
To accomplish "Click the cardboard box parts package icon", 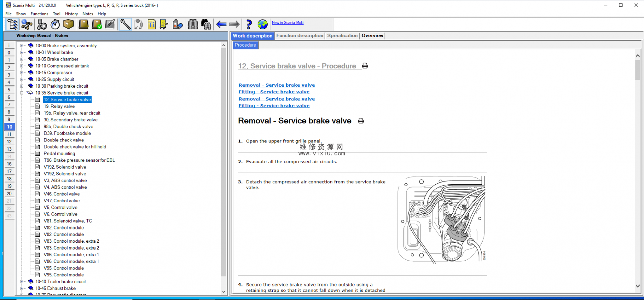I will [x=68, y=24].
